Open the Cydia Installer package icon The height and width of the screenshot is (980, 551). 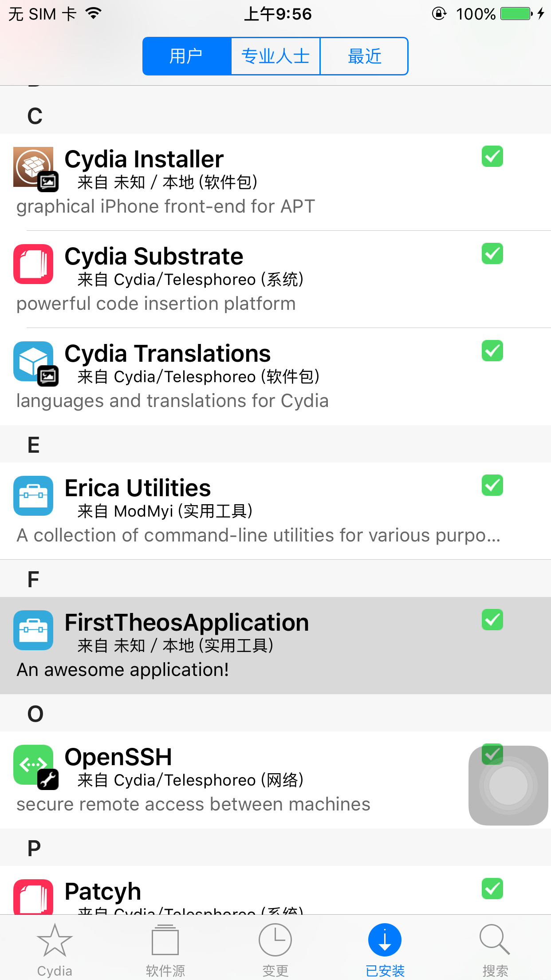[33, 167]
